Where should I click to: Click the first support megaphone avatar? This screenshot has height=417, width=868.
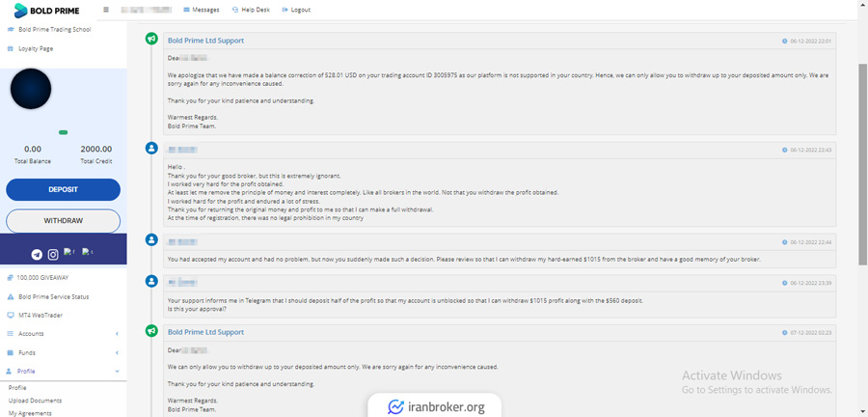coord(151,40)
